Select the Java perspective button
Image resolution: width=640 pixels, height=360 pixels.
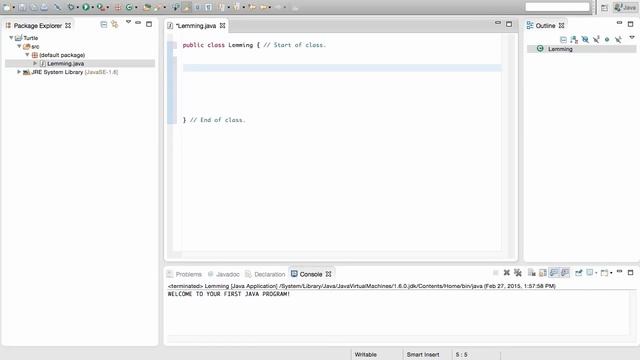(x=625, y=7)
